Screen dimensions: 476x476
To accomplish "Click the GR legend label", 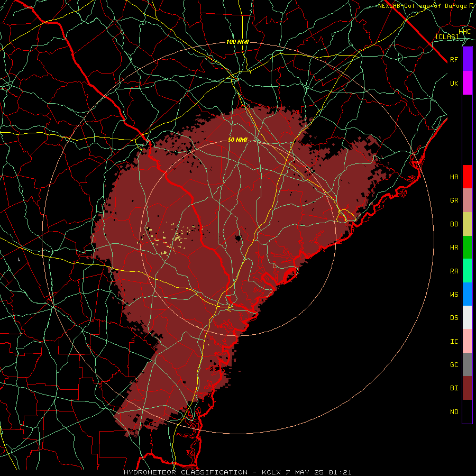I will click(x=454, y=200).
